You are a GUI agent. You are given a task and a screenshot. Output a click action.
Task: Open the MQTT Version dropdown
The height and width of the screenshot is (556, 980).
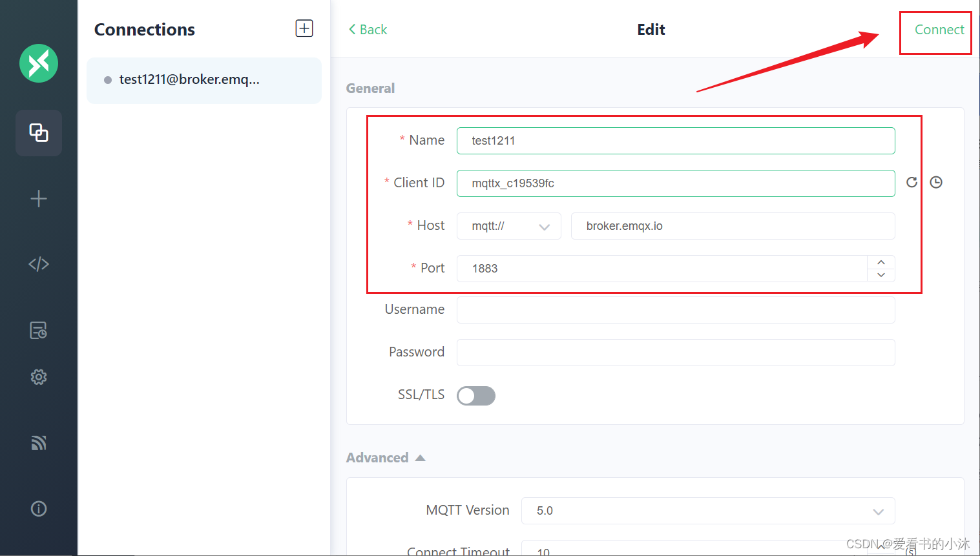click(708, 511)
